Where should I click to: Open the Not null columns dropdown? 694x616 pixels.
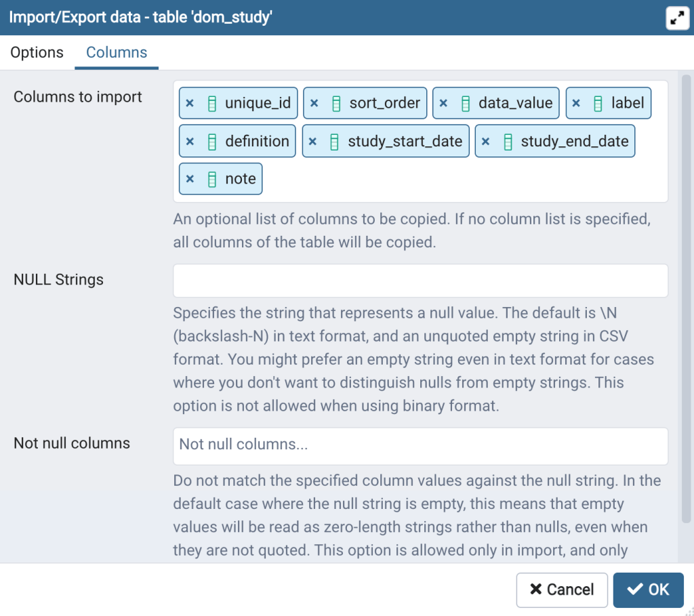(420, 445)
